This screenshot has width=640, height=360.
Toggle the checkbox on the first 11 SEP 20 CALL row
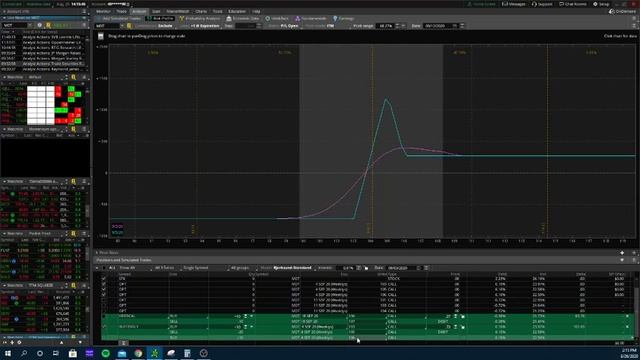(x=104, y=300)
